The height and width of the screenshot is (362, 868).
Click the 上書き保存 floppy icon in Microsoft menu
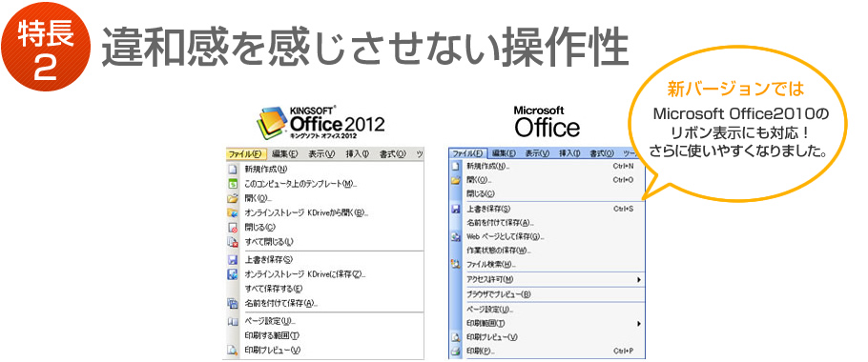click(x=456, y=209)
